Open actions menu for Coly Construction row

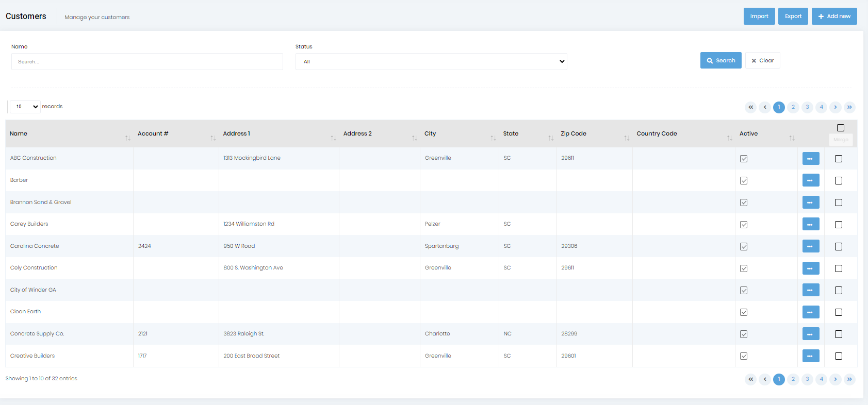point(811,268)
